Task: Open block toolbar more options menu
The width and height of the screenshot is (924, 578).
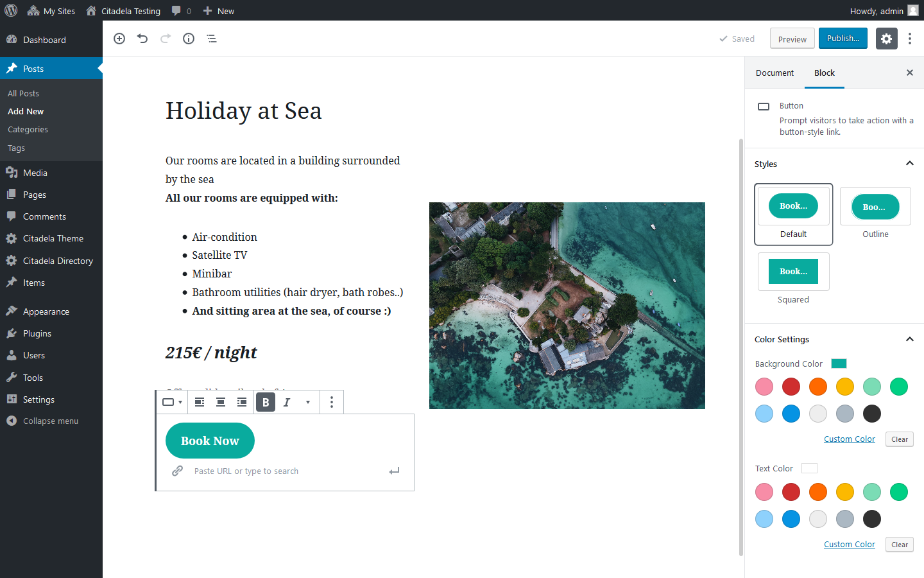Action: point(332,402)
